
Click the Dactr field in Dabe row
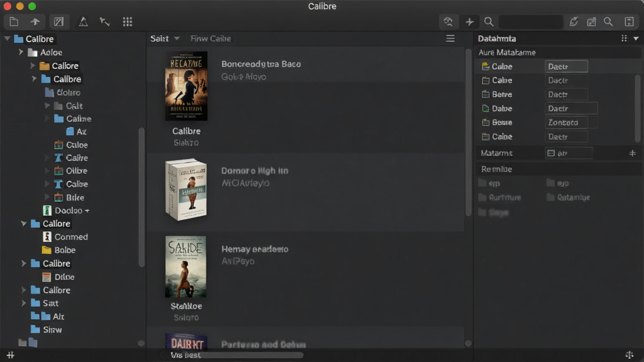(x=571, y=108)
